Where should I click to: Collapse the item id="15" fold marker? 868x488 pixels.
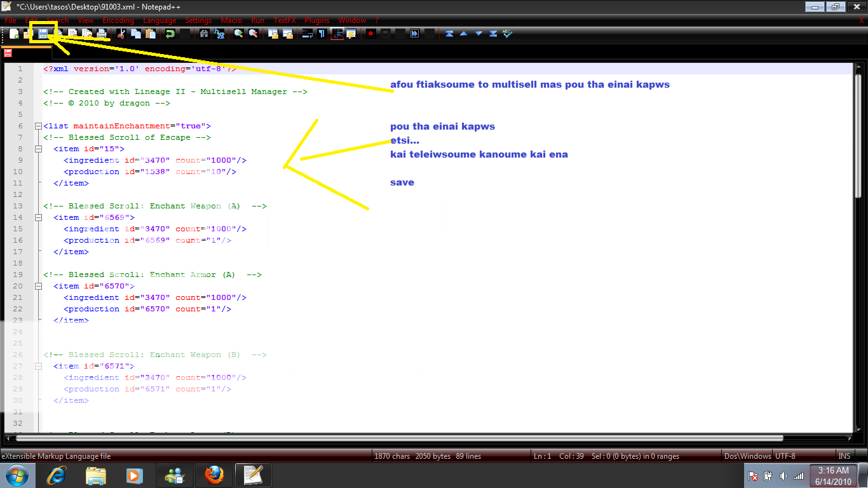38,149
